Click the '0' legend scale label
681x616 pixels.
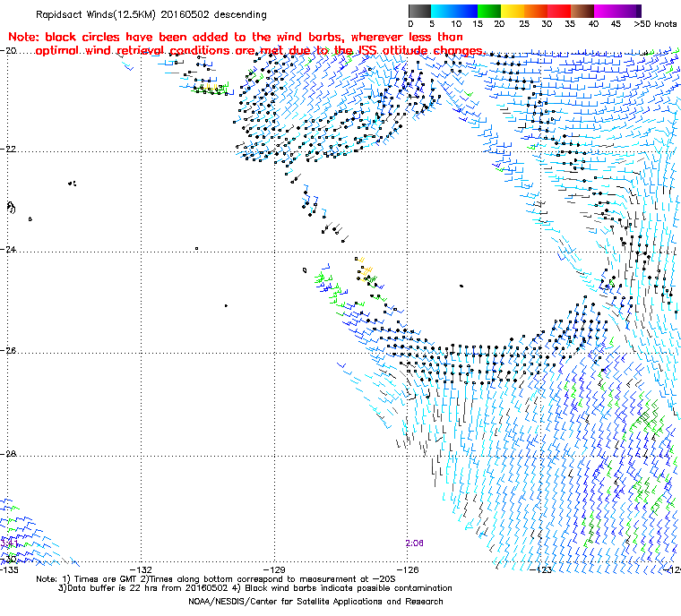click(410, 24)
